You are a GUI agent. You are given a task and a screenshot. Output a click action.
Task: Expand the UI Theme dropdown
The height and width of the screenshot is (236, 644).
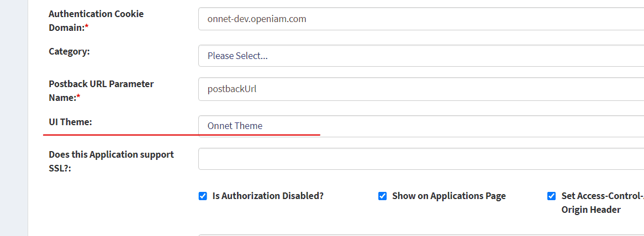point(420,126)
